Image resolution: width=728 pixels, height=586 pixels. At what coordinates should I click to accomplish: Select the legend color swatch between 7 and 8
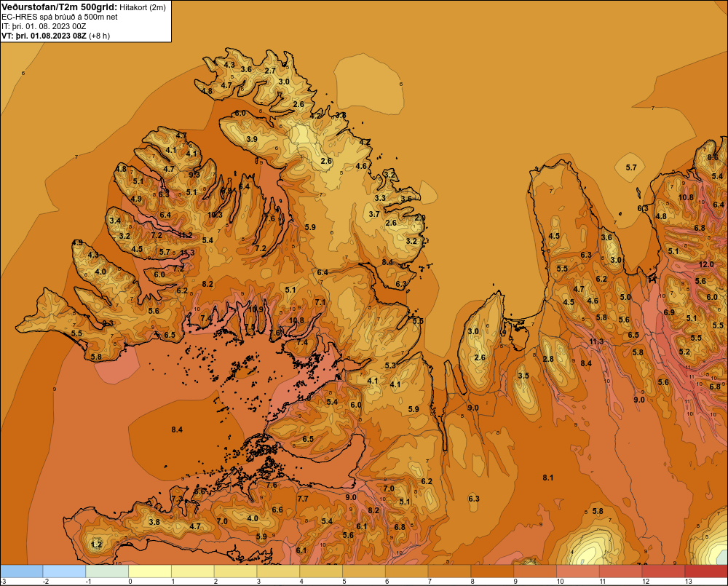pos(449,571)
